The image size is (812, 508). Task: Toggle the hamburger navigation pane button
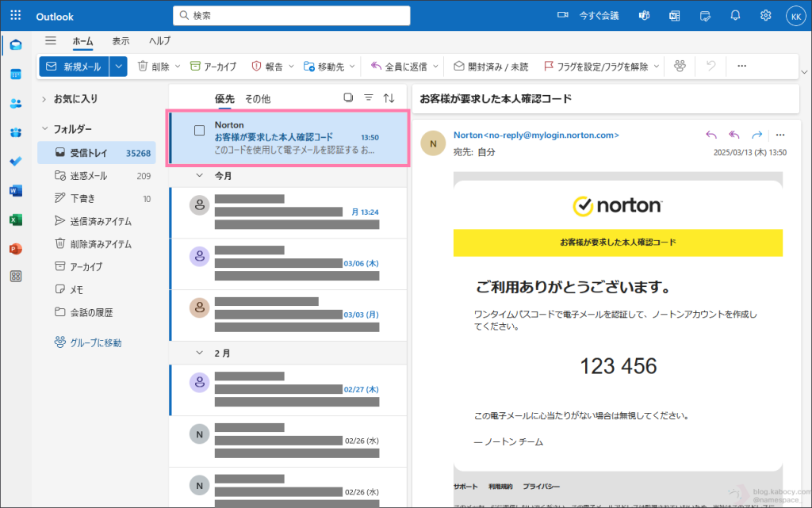click(x=51, y=41)
